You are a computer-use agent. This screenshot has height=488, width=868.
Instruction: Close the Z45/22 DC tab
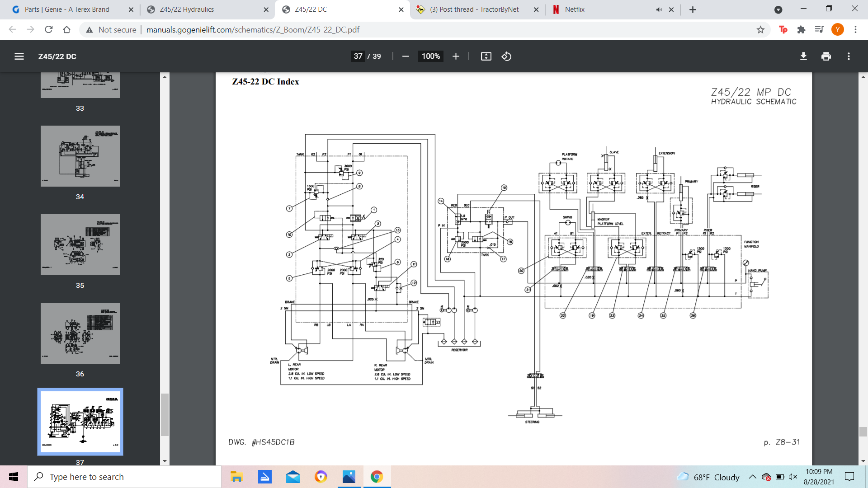pyautogui.click(x=401, y=9)
